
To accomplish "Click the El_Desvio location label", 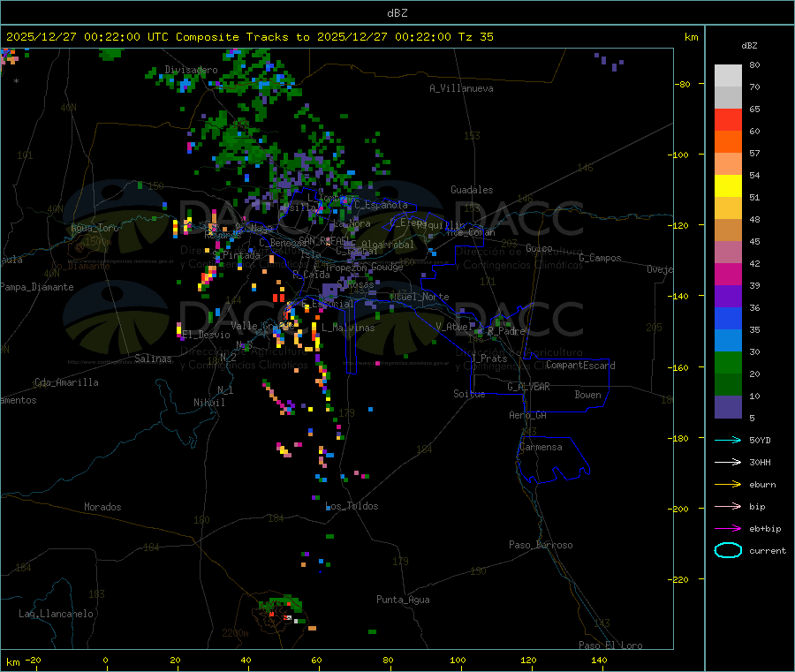I will 206,335.
